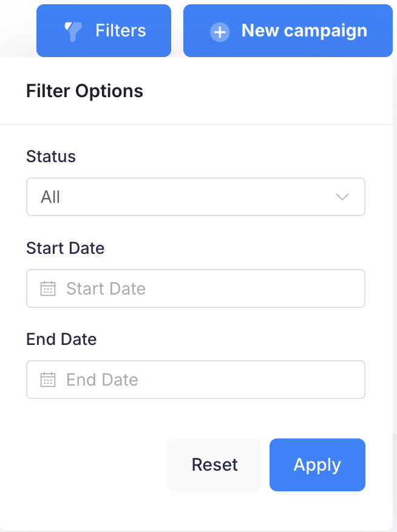Viewport: 397px width, 532px height.
Task: Click the circled plus symbol for new campaign
Action: coord(220,32)
